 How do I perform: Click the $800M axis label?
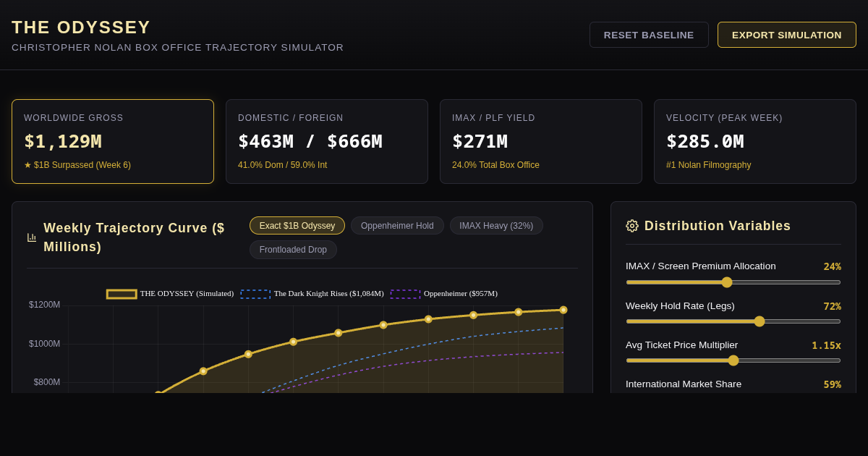[x=47, y=382]
